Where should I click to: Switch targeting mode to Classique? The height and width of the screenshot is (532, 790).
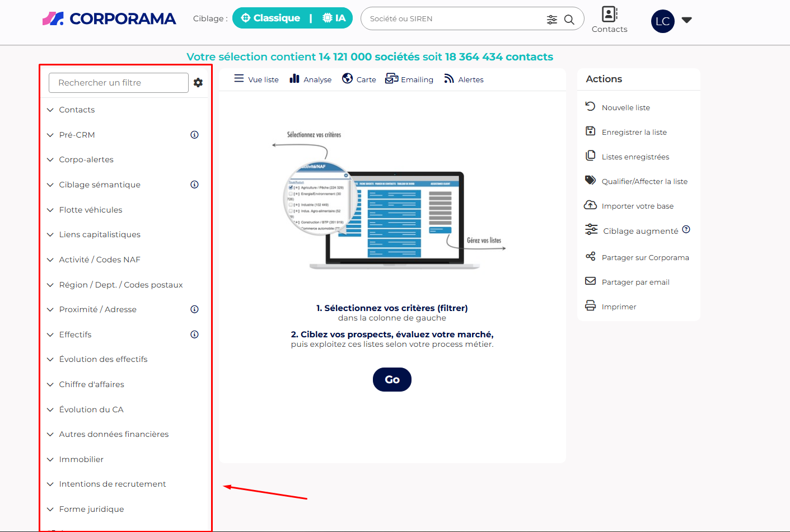(x=271, y=18)
